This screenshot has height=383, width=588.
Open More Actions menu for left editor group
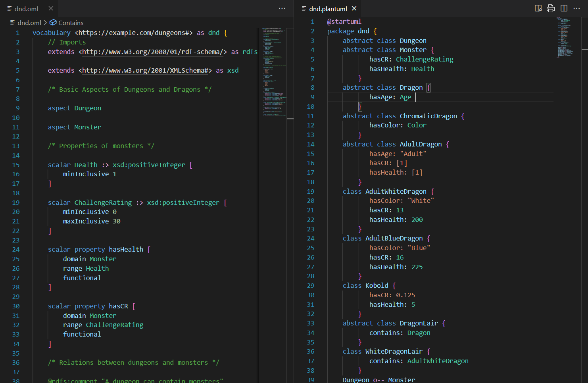[x=282, y=8]
